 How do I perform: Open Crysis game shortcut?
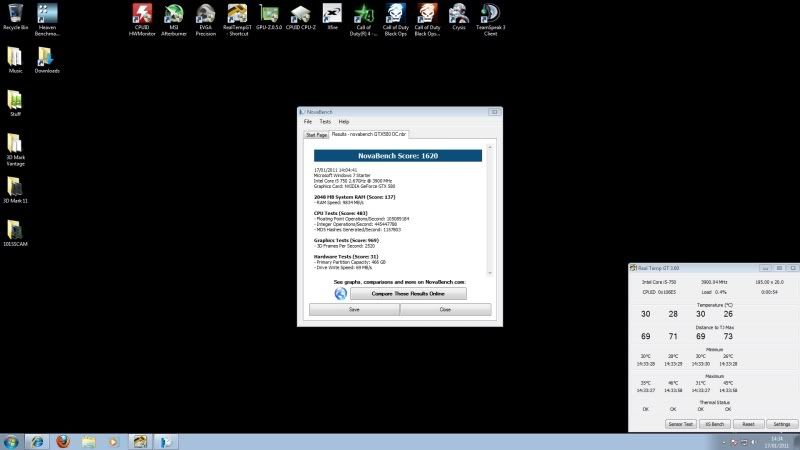coord(458,14)
